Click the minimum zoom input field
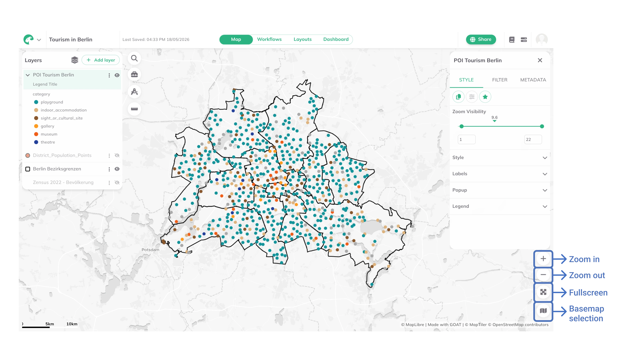The height and width of the screenshot is (362, 644). [467, 139]
